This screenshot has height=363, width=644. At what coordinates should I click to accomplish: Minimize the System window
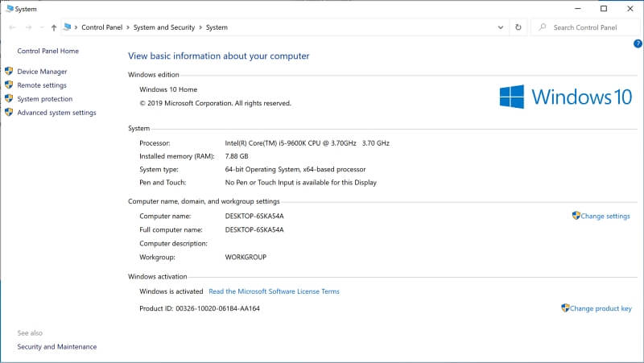[x=578, y=9]
